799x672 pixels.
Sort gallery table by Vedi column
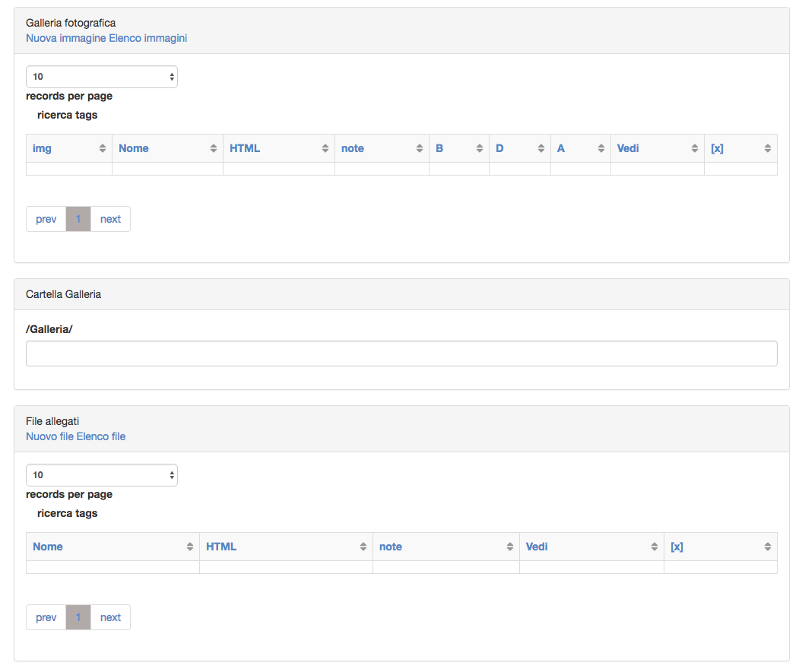[x=657, y=148]
